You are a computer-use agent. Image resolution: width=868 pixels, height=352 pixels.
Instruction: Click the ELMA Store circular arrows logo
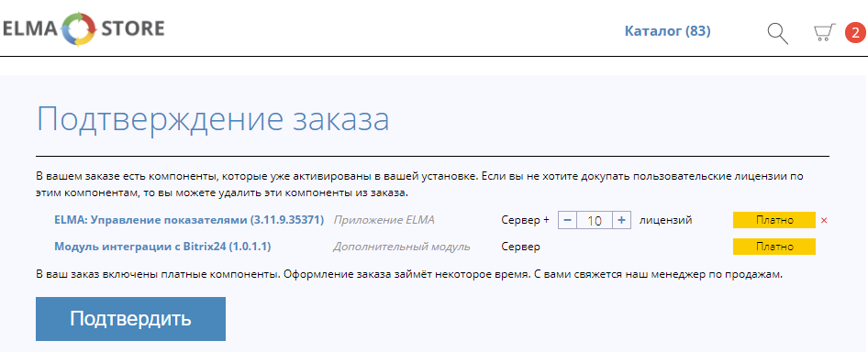coord(79,28)
